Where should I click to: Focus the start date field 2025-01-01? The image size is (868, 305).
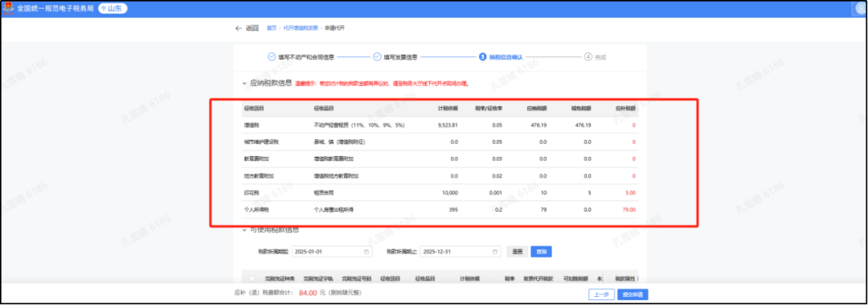tap(332, 252)
